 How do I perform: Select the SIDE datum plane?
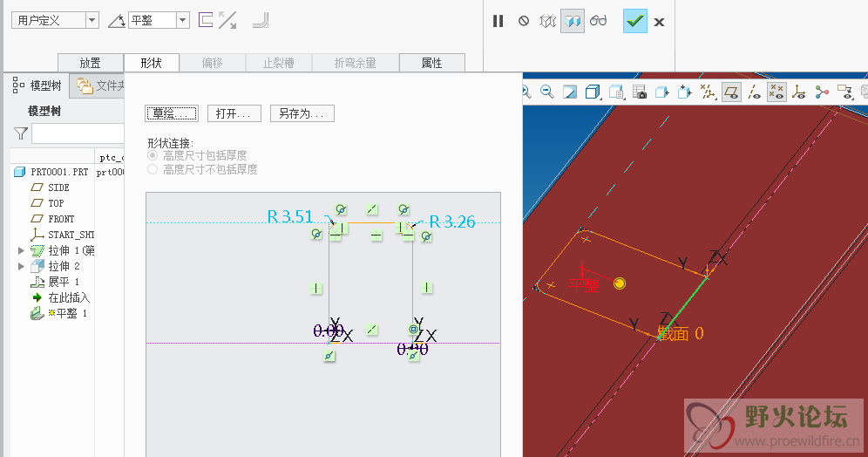[50, 188]
